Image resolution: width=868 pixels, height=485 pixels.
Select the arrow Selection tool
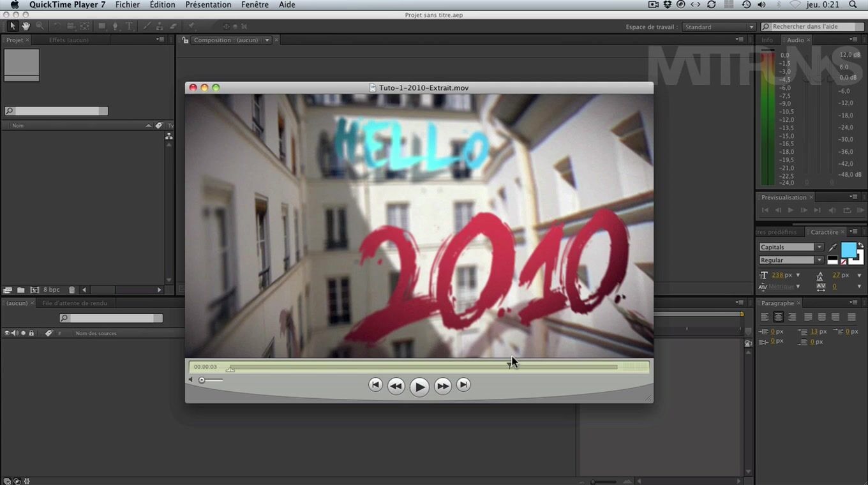[x=12, y=26]
